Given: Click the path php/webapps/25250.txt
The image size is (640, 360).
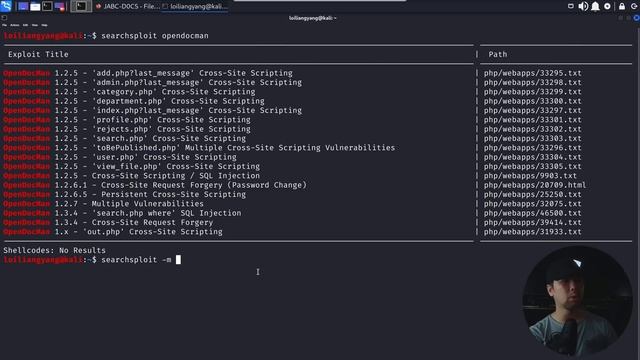Looking at the screenshot, I should click(x=533, y=195).
